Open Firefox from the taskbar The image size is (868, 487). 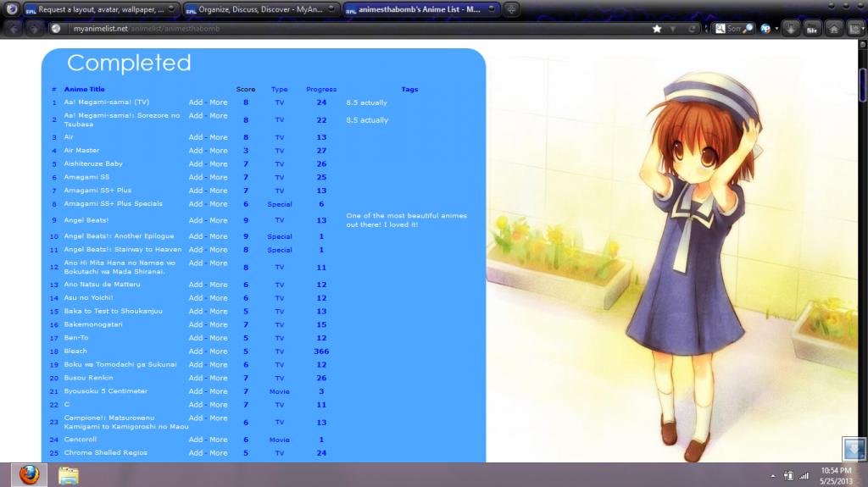pyautogui.click(x=29, y=474)
